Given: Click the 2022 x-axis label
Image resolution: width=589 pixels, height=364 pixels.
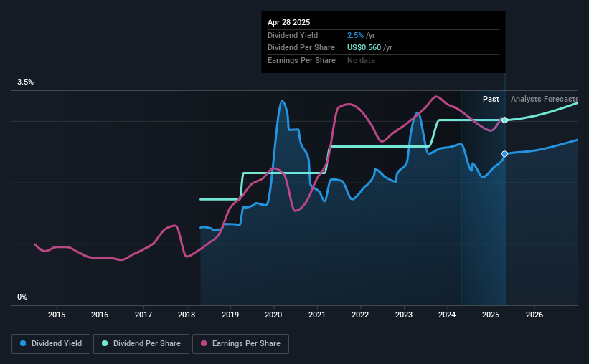Looking at the screenshot, I should [x=360, y=315].
